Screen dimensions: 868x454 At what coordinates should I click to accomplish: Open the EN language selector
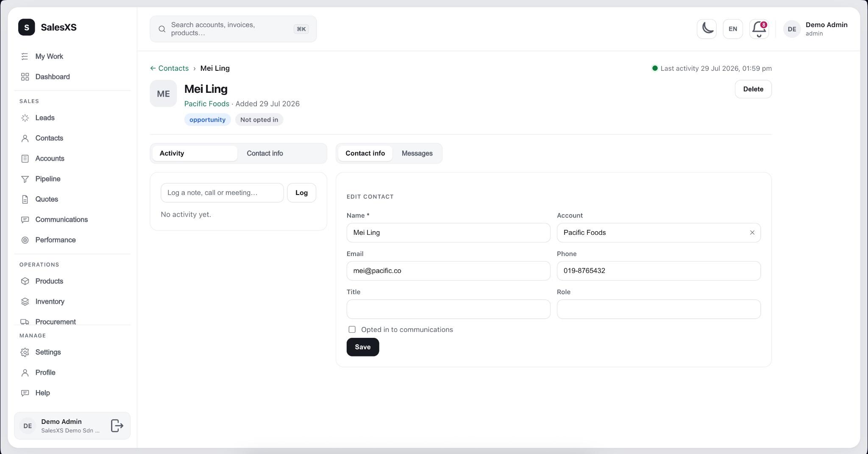click(x=733, y=29)
